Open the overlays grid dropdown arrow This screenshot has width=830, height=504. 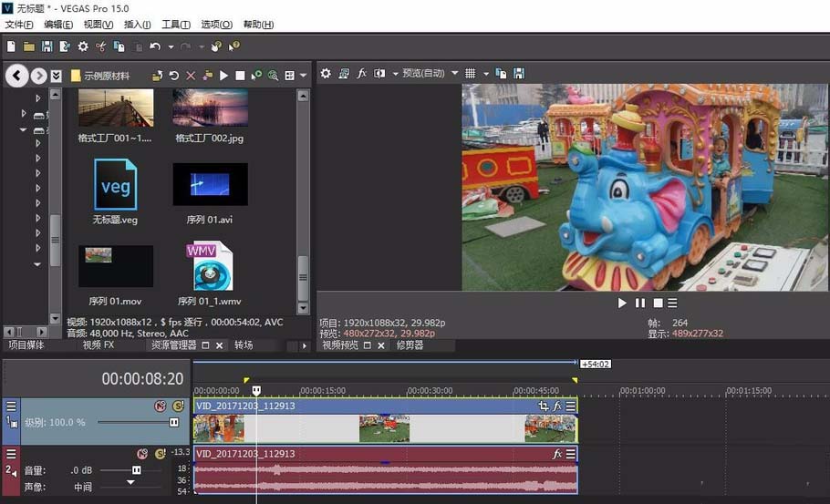pyautogui.click(x=486, y=74)
